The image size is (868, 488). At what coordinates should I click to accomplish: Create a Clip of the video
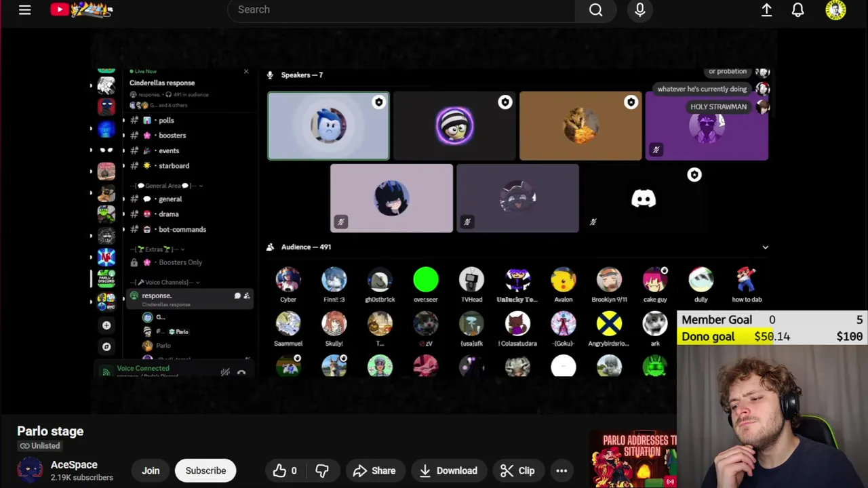tap(517, 470)
